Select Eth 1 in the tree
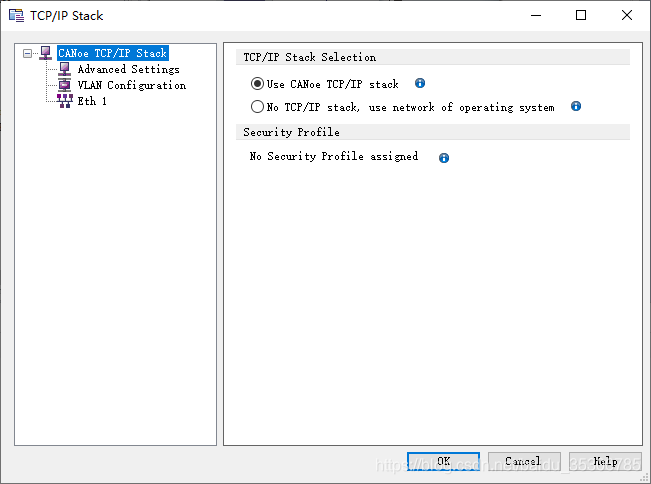Image resolution: width=651 pixels, height=484 pixels. (x=92, y=101)
